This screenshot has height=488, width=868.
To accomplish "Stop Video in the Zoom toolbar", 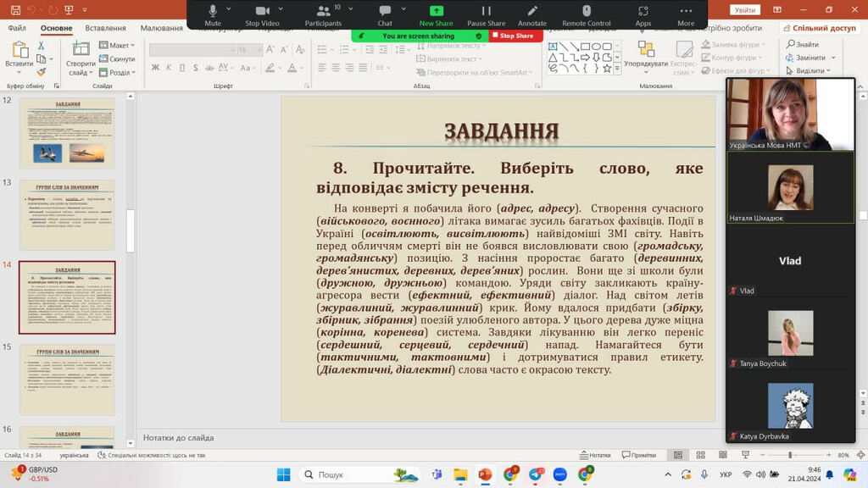I will click(262, 11).
